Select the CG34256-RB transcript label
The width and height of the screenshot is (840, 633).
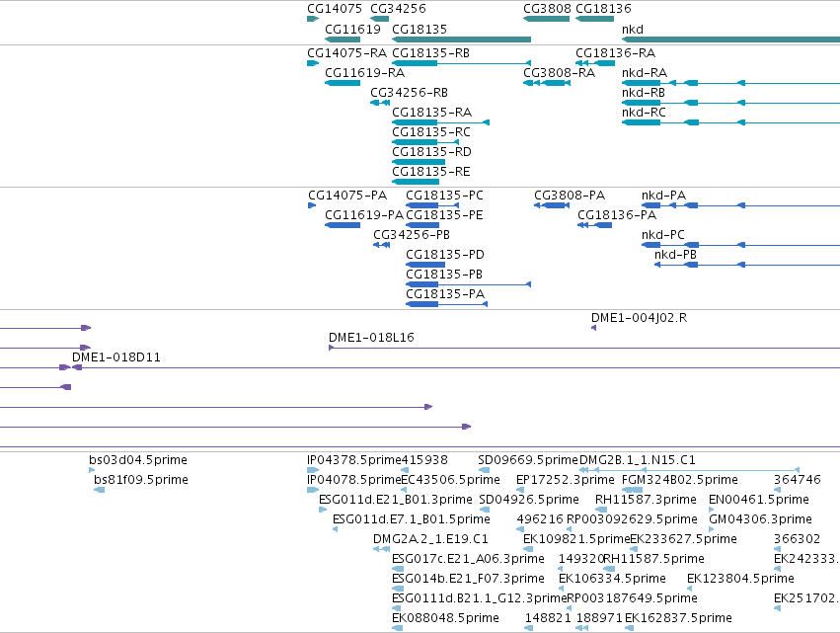(x=409, y=93)
